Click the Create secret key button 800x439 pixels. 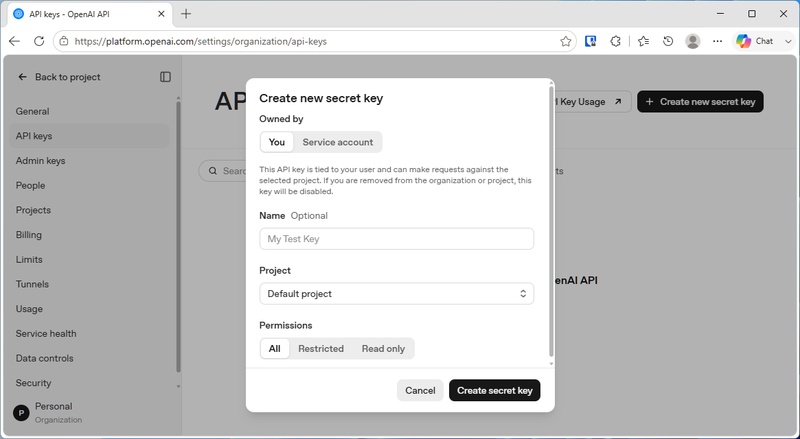(494, 391)
